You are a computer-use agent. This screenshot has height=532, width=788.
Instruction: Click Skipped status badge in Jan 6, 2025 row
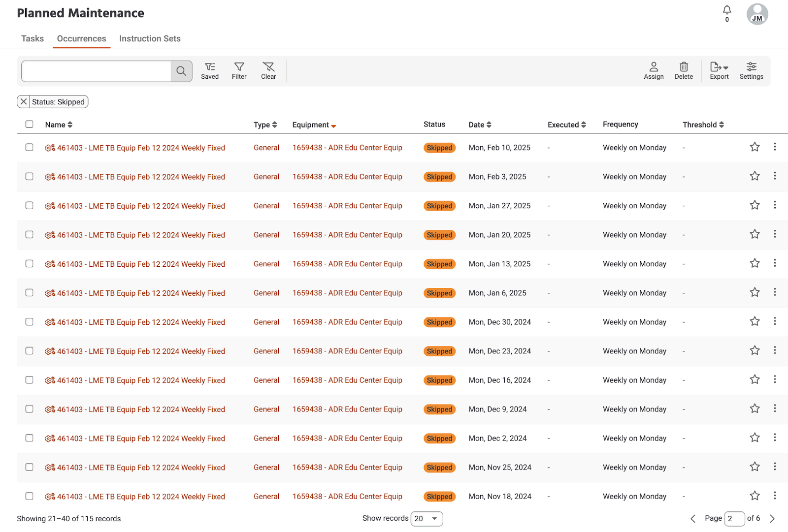pyautogui.click(x=439, y=293)
